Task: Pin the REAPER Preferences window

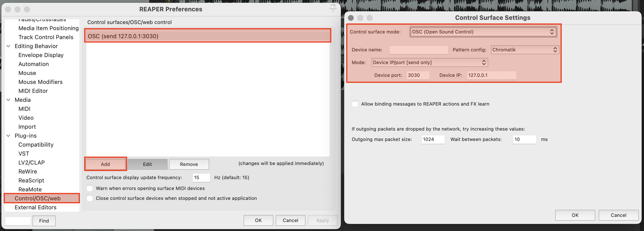Action: (333, 8)
